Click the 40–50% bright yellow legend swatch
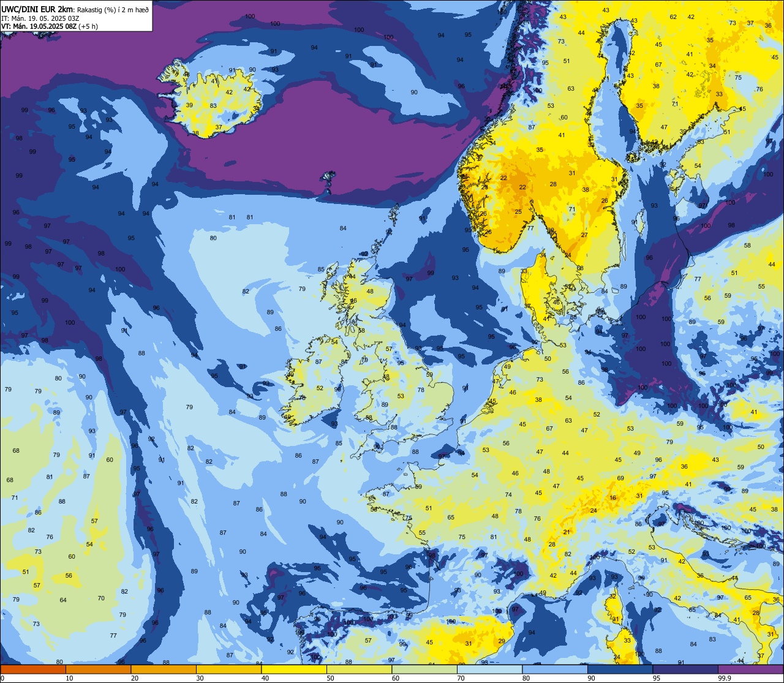 (294, 670)
